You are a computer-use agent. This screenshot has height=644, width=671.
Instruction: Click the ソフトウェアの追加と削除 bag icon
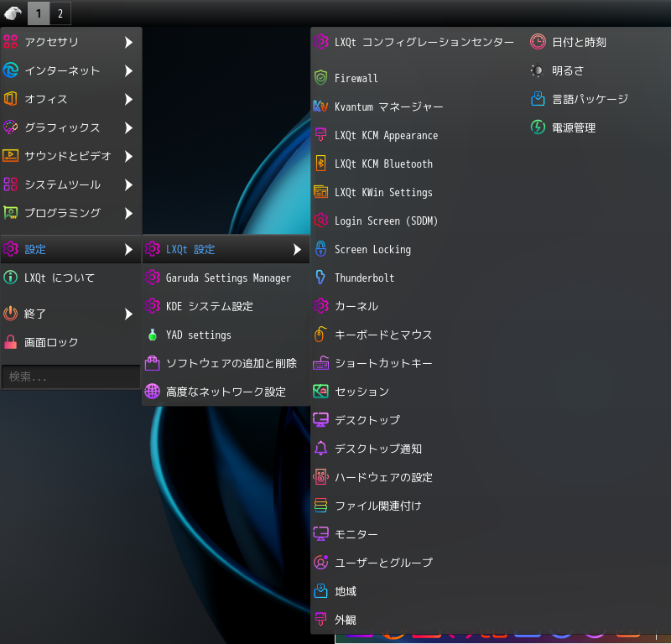click(153, 363)
